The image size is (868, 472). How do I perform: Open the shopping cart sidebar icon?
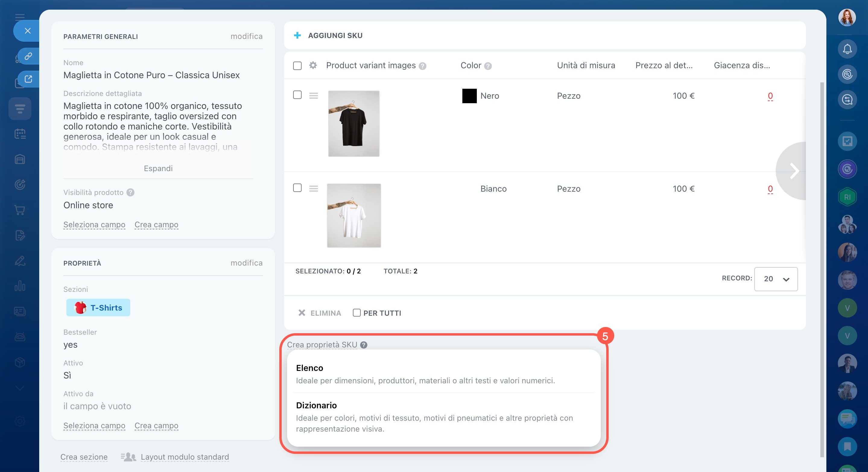click(20, 210)
